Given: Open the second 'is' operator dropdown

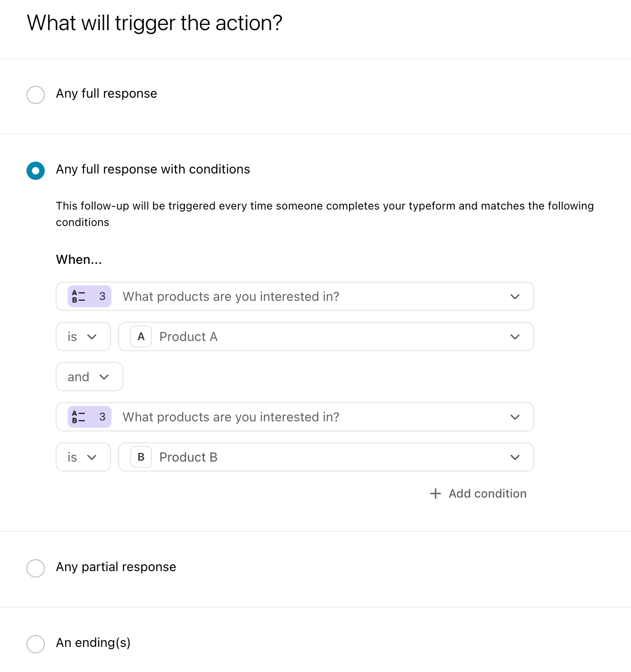Looking at the screenshot, I should pyautogui.click(x=83, y=457).
